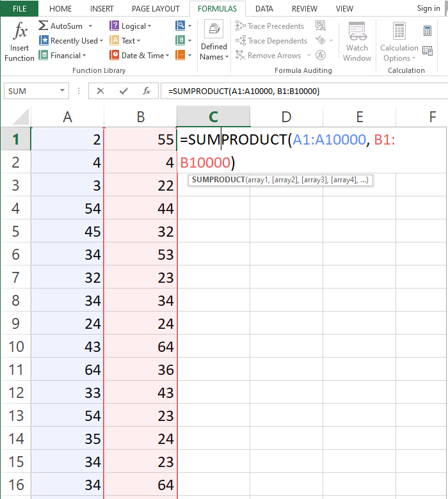Expand the Name Box dropdown arrow
The image size is (448, 499).
62,91
